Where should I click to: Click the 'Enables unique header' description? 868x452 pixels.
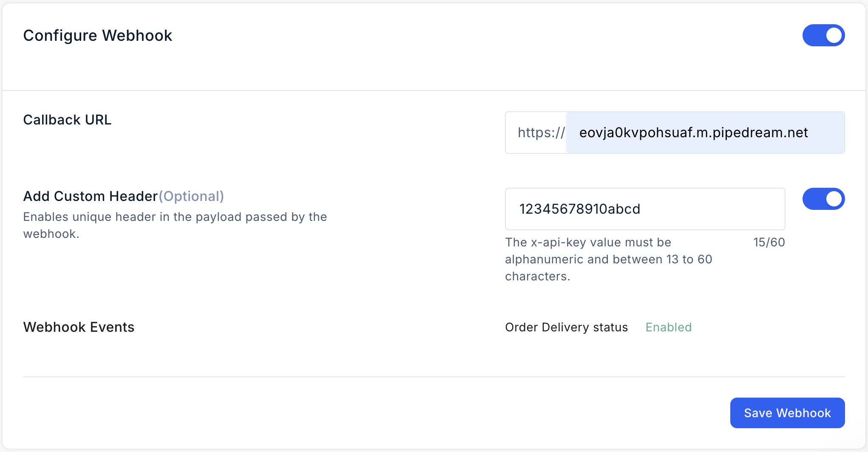click(175, 225)
